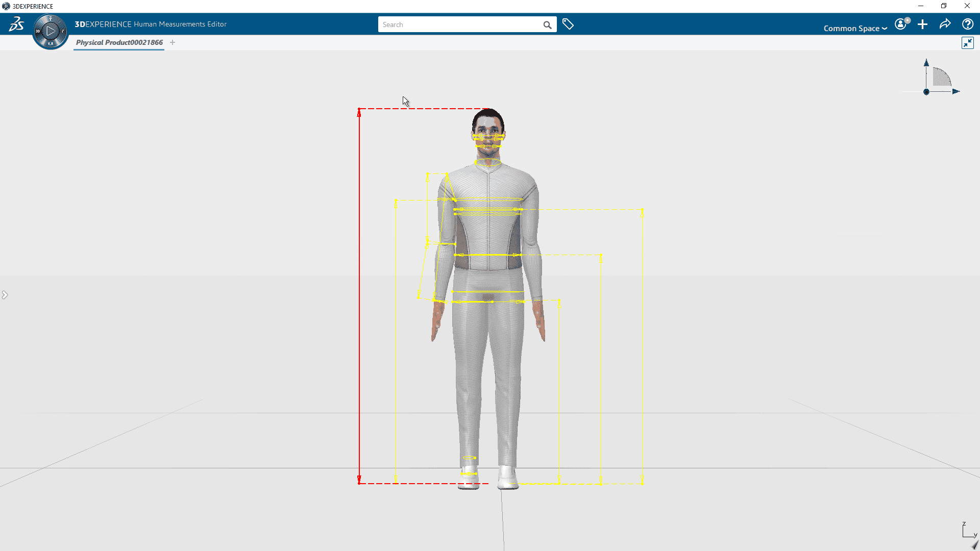Screen dimensions: 980x551
Task: Click the plus add tab button
Action: (173, 42)
